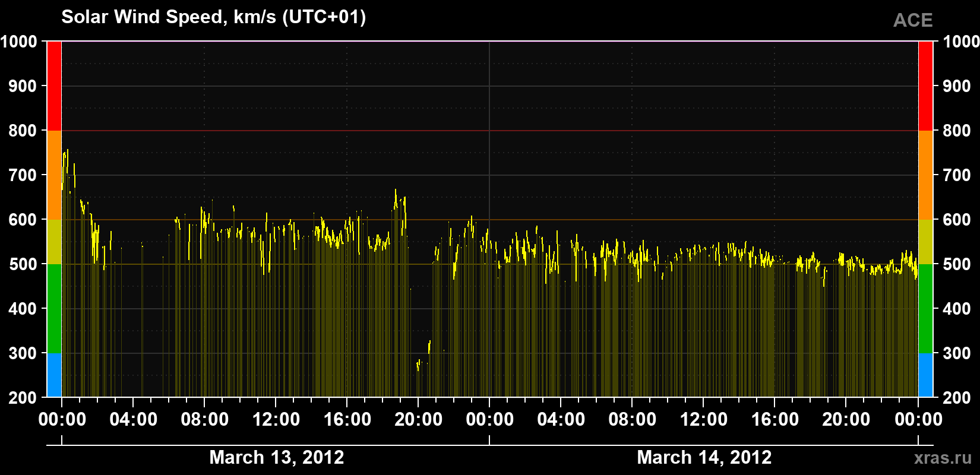980x475 pixels.
Task: Click the yellow band on right speed scale
Action: tap(926, 242)
